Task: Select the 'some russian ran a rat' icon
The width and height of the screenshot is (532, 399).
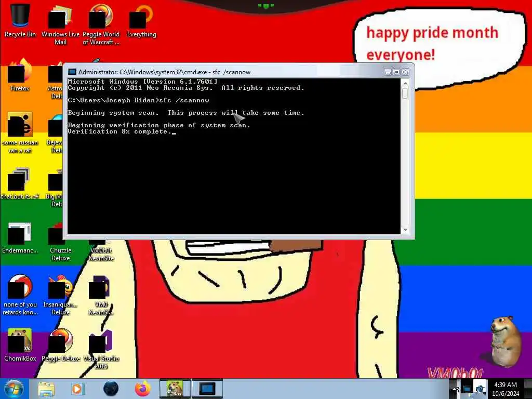Action: point(20,133)
